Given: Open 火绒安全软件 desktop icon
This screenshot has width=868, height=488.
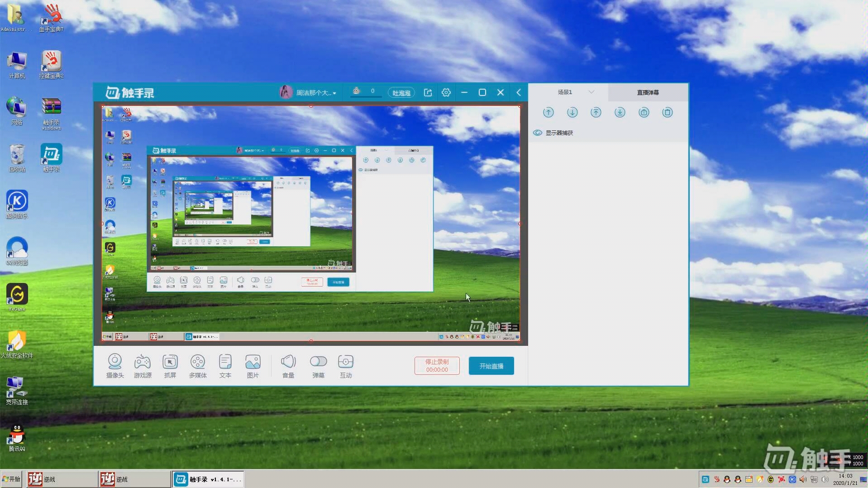Looking at the screenshot, I should tap(17, 344).
